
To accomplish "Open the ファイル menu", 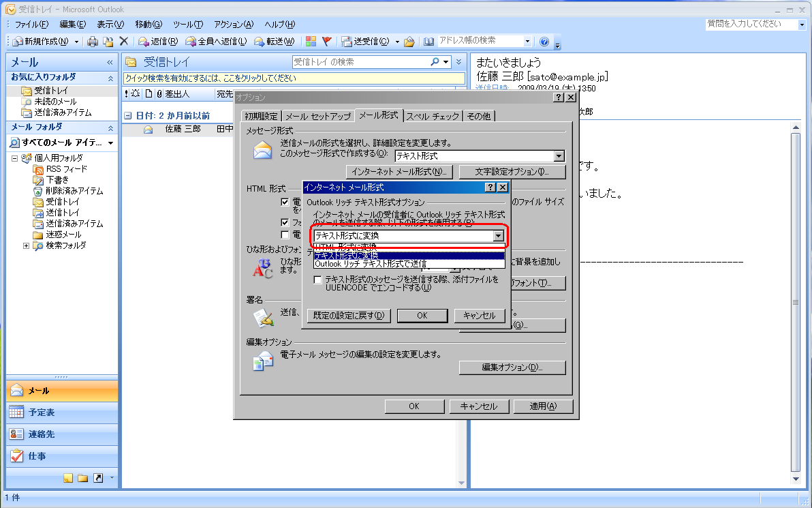I will tap(31, 25).
